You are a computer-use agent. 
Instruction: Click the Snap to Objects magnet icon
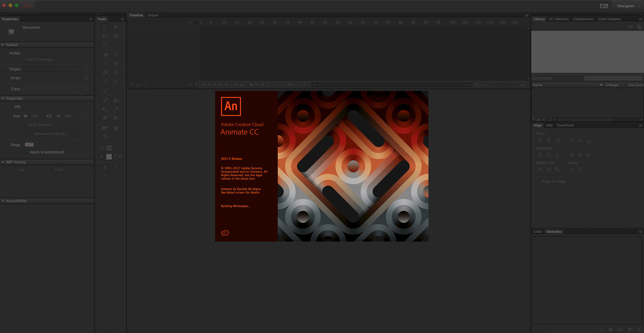pos(105,168)
